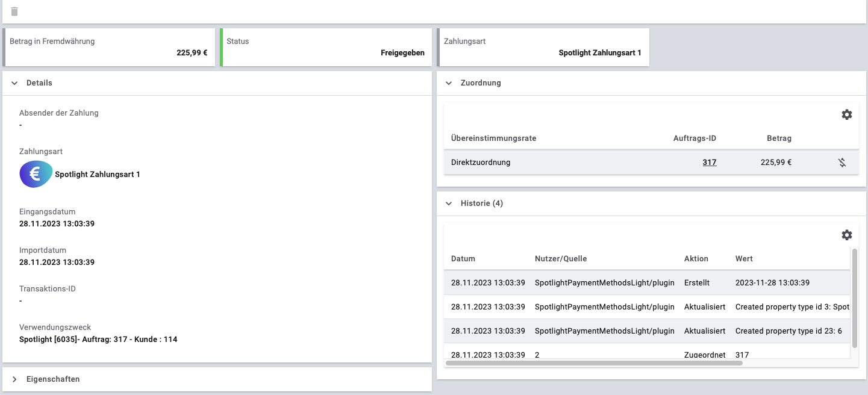Select the Erstellt history entry
The width and height of the screenshot is (868, 395).
tap(697, 282)
